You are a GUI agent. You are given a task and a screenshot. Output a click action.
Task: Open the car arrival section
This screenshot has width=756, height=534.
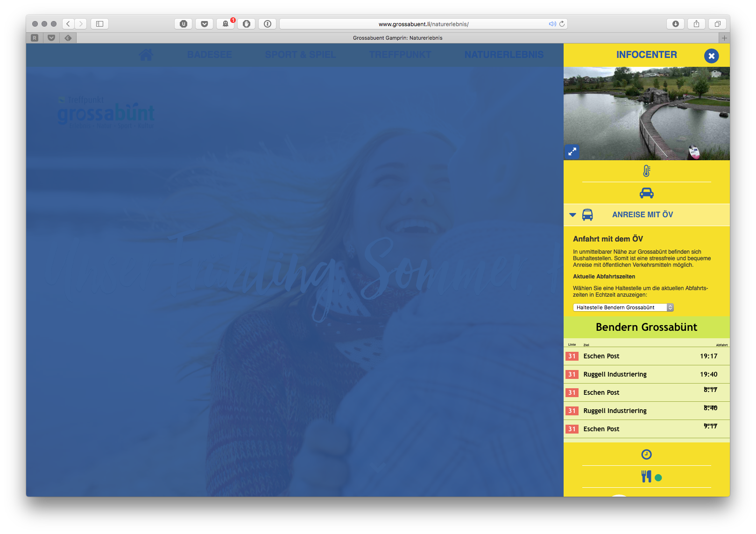point(646,193)
